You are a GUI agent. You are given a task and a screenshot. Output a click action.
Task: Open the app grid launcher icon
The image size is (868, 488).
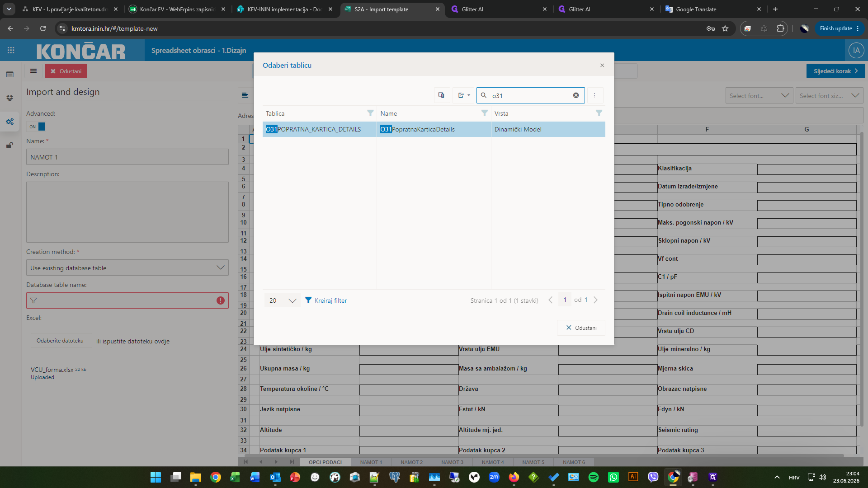(x=11, y=50)
